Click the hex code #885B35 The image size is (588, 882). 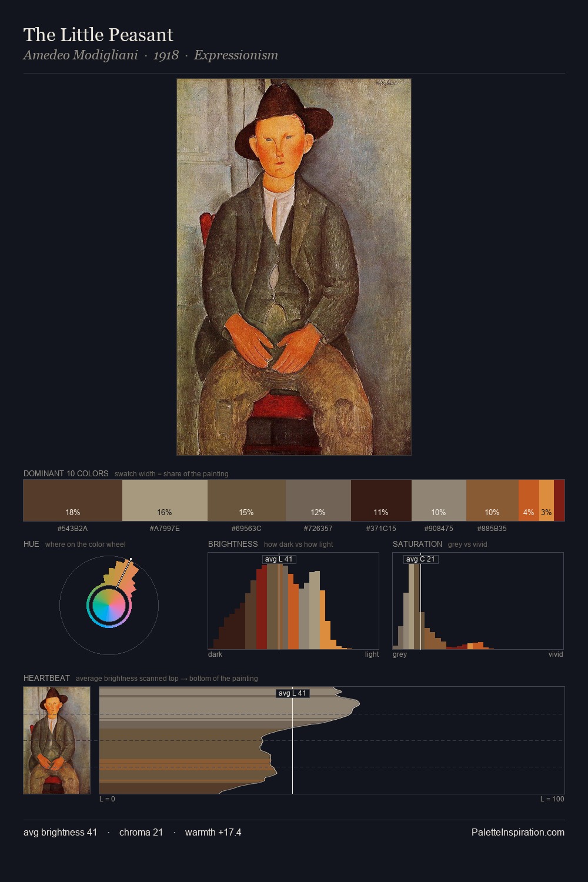pyautogui.click(x=492, y=529)
